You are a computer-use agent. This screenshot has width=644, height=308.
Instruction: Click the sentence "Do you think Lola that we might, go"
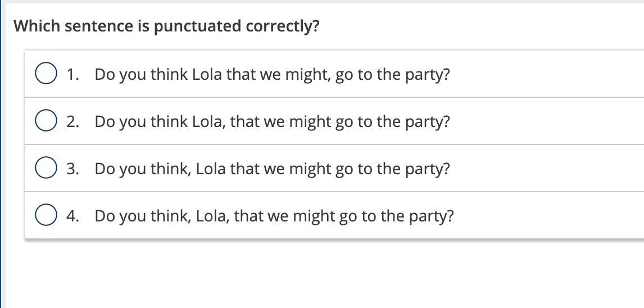[272, 75]
